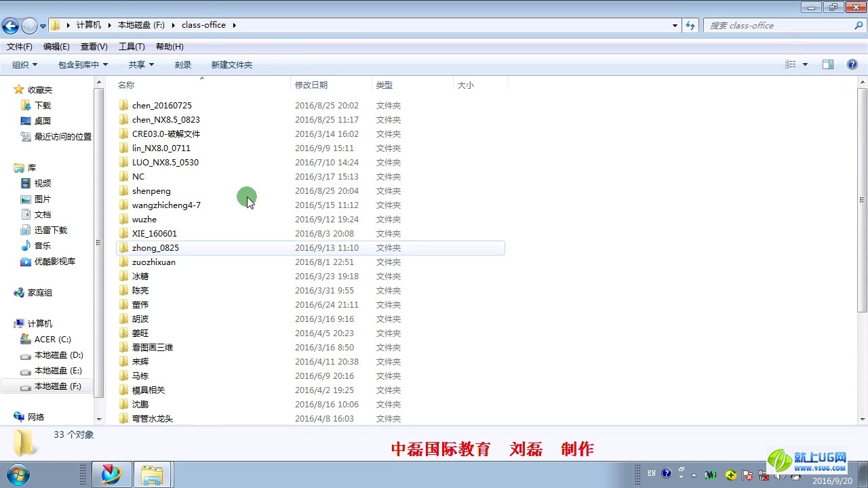Click 计算机 in the address bar path
This screenshot has height=488, width=868.
88,25
